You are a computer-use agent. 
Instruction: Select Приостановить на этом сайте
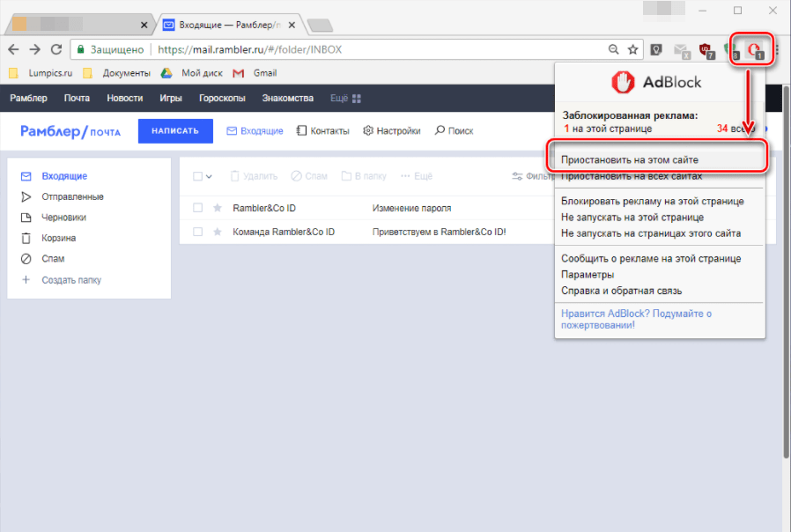pyautogui.click(x=629, y=161)
